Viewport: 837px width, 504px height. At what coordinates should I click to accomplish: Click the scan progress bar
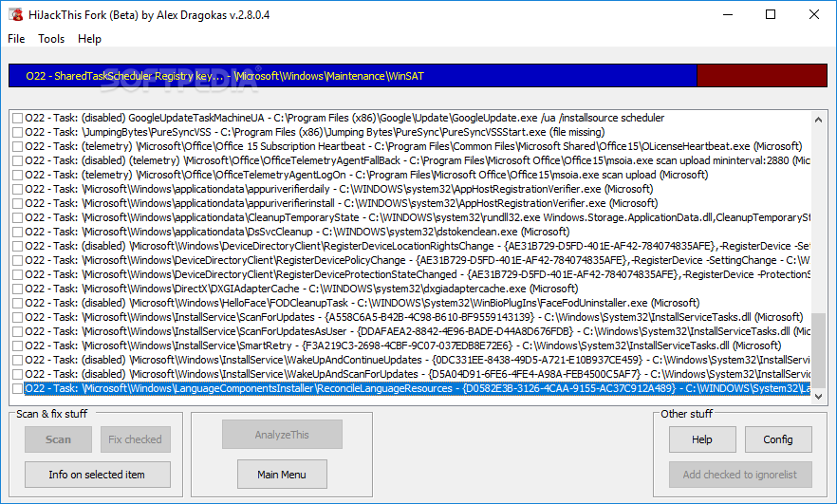418,76
